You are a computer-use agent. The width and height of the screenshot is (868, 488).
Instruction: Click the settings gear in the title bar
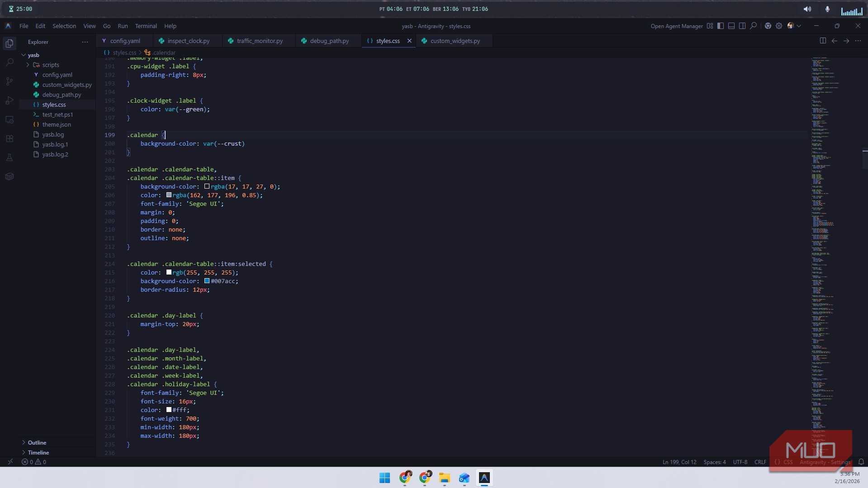(x=779, y=26)
